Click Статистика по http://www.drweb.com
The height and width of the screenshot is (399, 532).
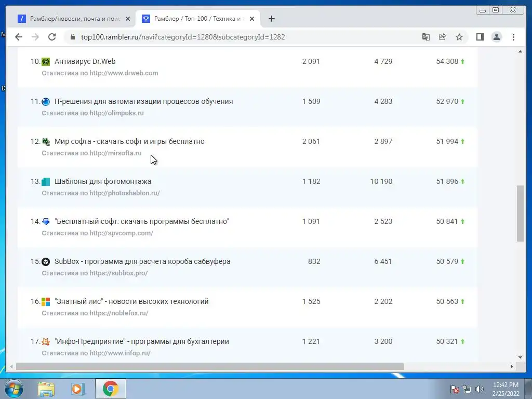click(x=100, y=73)
